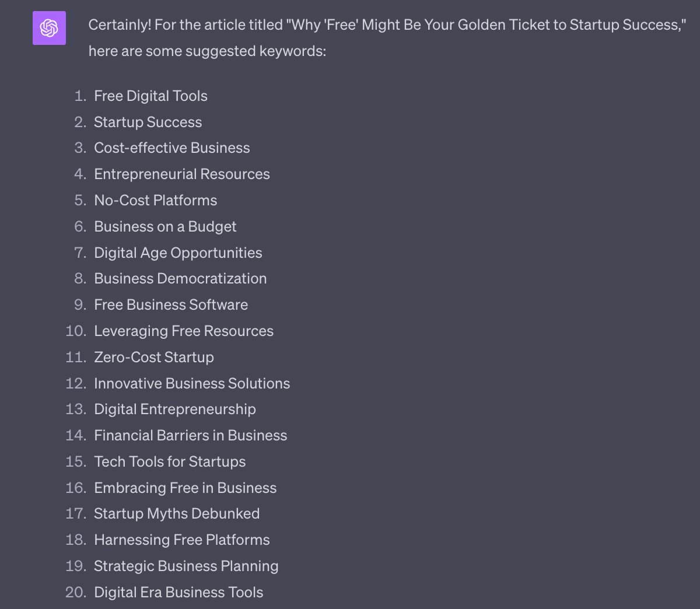
Task: Click the "No-Cost Platforms" keyword
Action: tap(155, 200)
